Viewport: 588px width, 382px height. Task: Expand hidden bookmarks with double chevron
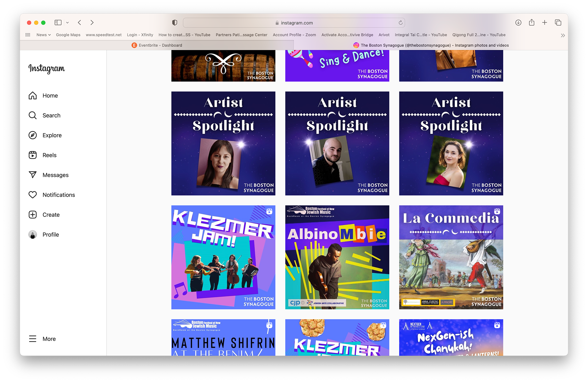coord(563,35)
